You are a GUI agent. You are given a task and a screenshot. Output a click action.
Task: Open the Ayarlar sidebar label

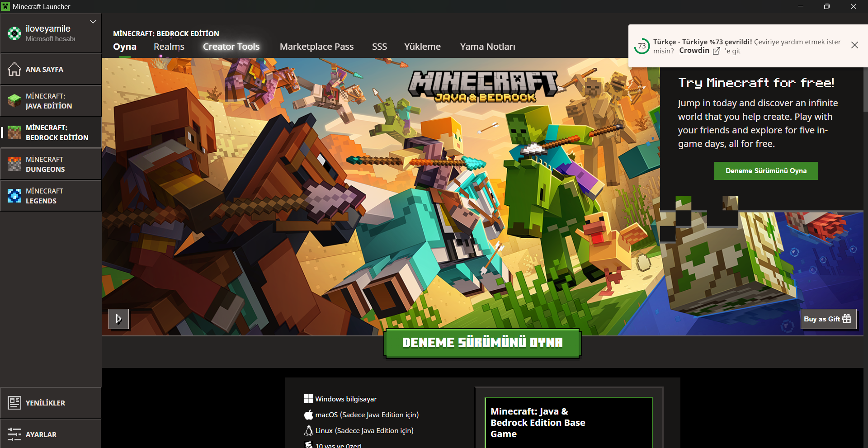pos(41,434)
